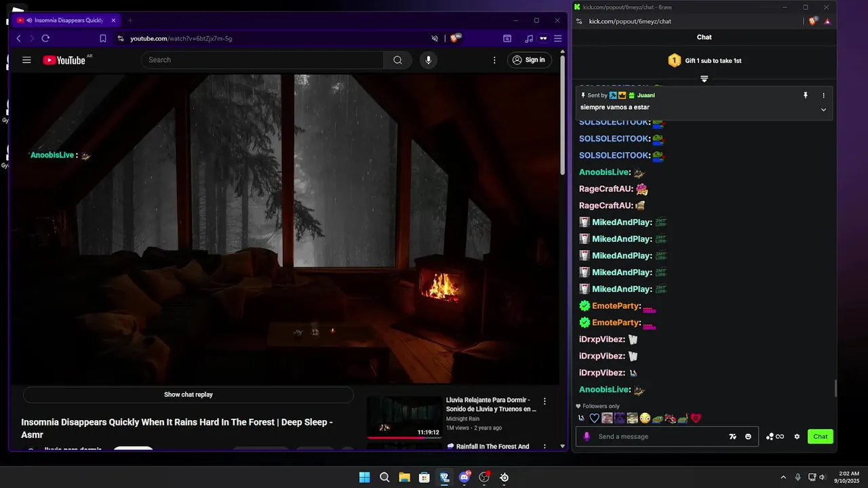Open the Brave main menu in YouTube window
868x488 pixels.
558,39
